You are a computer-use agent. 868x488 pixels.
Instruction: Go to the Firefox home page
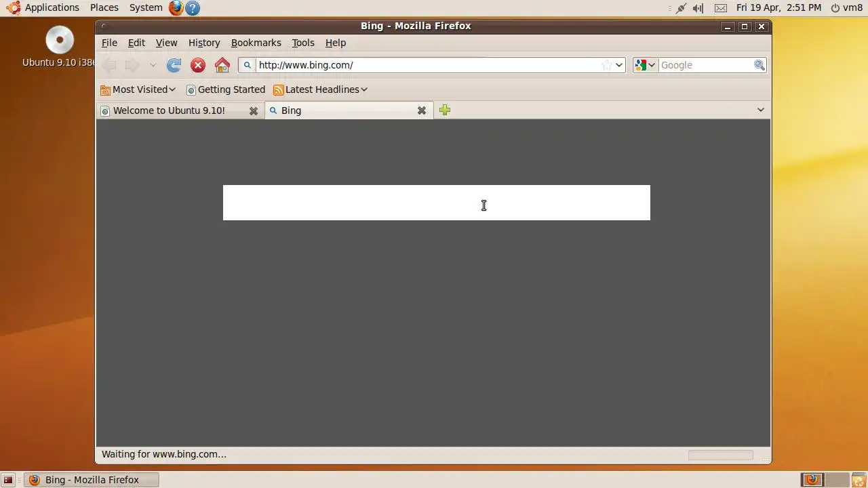(222, 65)
